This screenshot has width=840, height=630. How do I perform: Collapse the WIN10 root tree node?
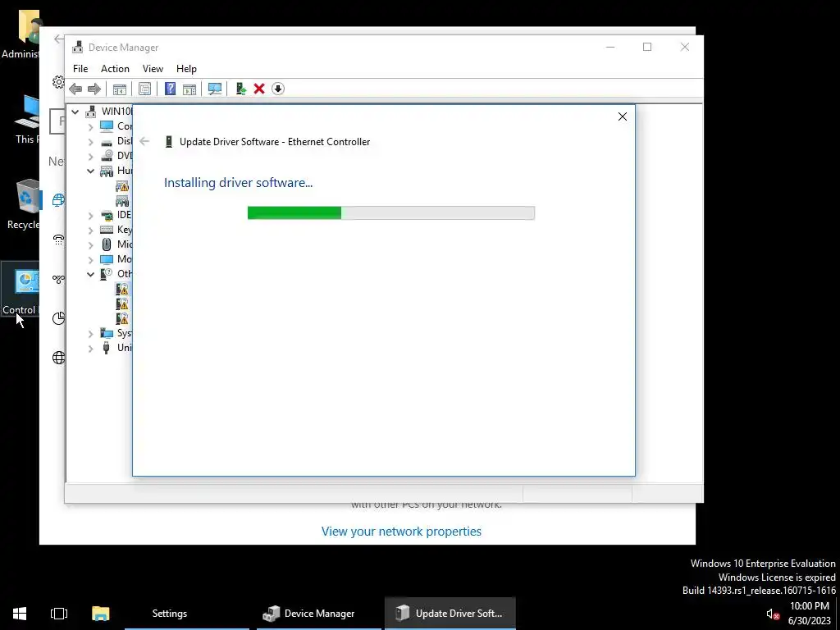[x=75, y=112]
